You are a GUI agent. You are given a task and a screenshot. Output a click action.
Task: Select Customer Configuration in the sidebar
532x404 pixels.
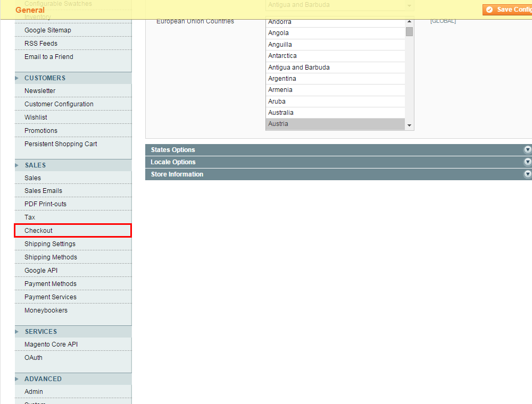click(x=73, y=104)
